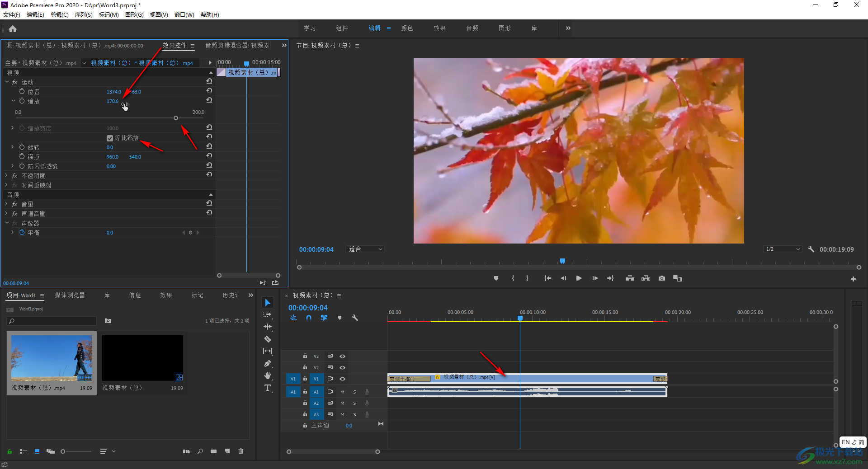Expand the Rotation parameter
This screenshot has width=868, height=469.
click(x=13, y=147)
